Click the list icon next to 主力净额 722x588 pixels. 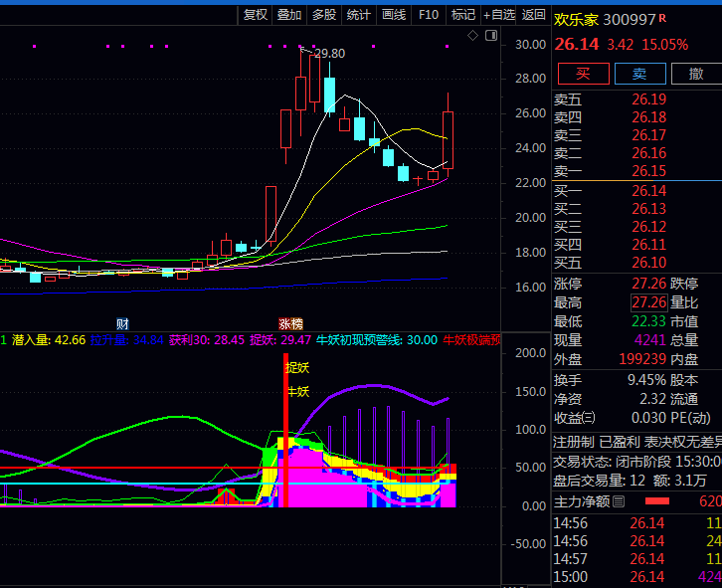(x=619, y=501)
